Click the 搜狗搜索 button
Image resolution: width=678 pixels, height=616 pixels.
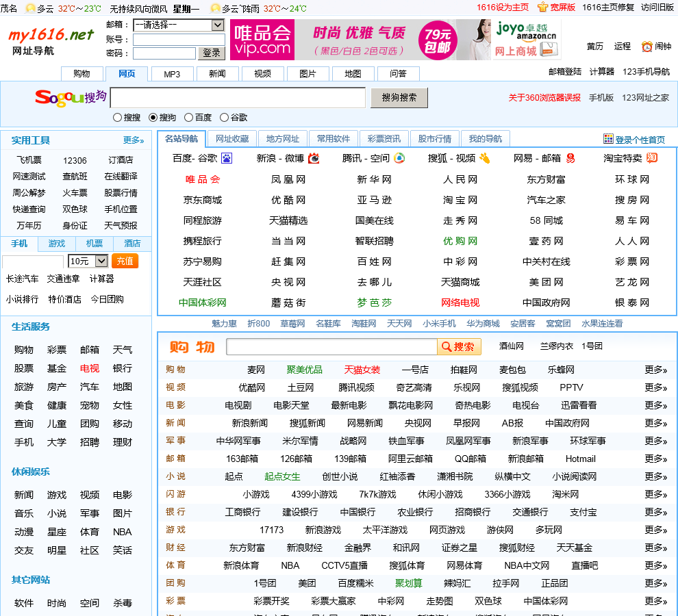[x=399, y=98]
